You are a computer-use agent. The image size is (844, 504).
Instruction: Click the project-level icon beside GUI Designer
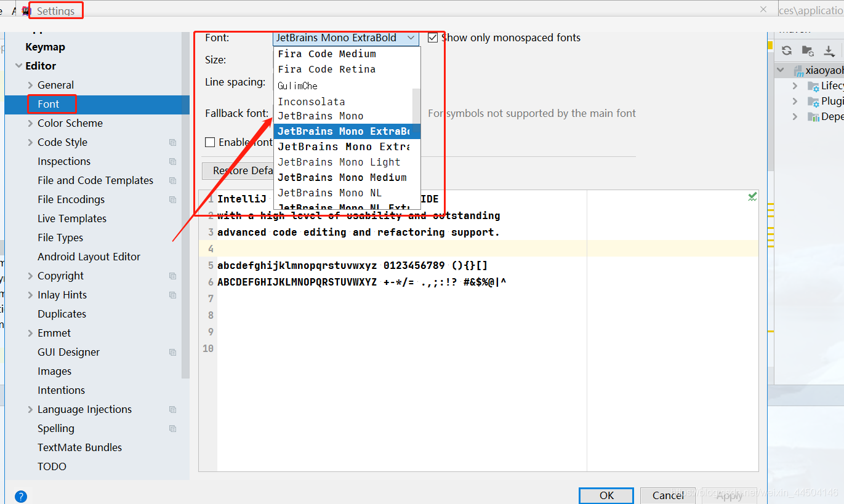(172, 352)
